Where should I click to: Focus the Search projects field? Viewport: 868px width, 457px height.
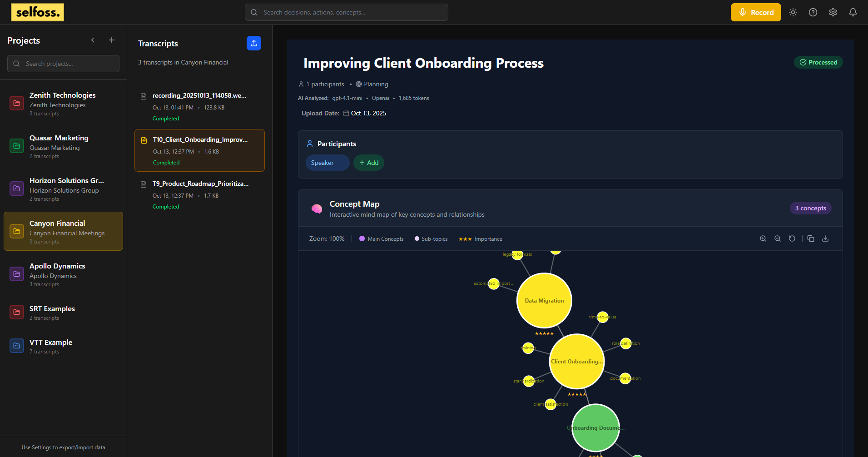[64, 64]
